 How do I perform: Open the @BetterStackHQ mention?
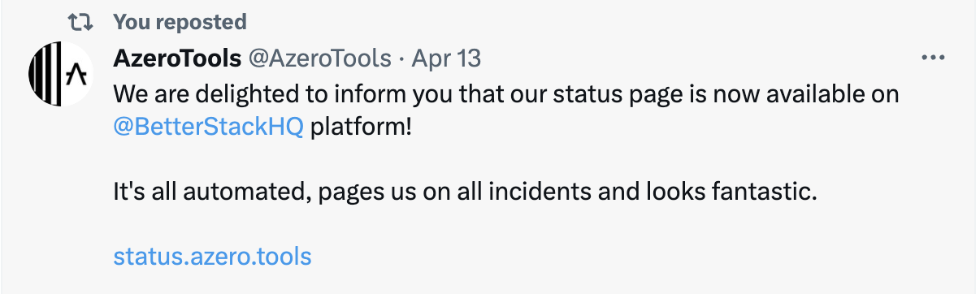click(209, 128)
